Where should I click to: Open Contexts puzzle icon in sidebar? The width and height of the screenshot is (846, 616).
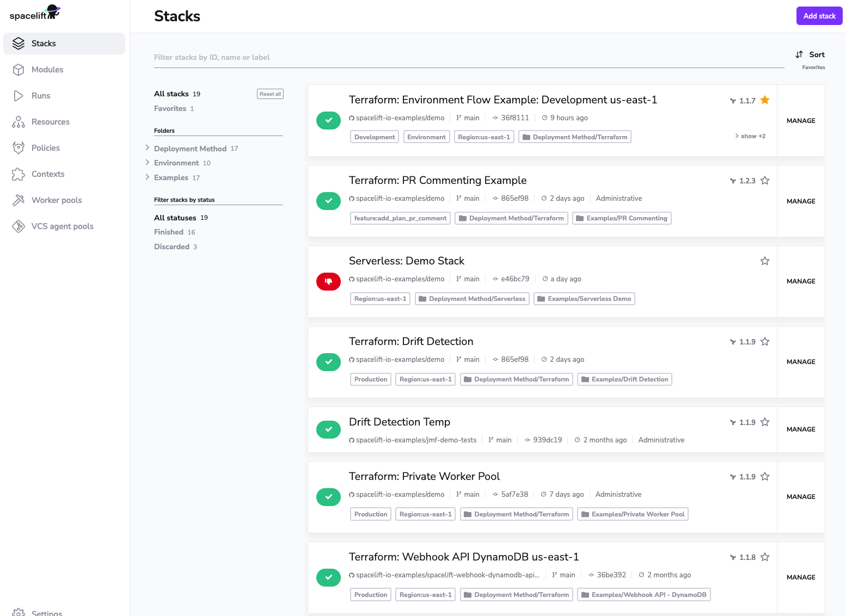[19, 174]
